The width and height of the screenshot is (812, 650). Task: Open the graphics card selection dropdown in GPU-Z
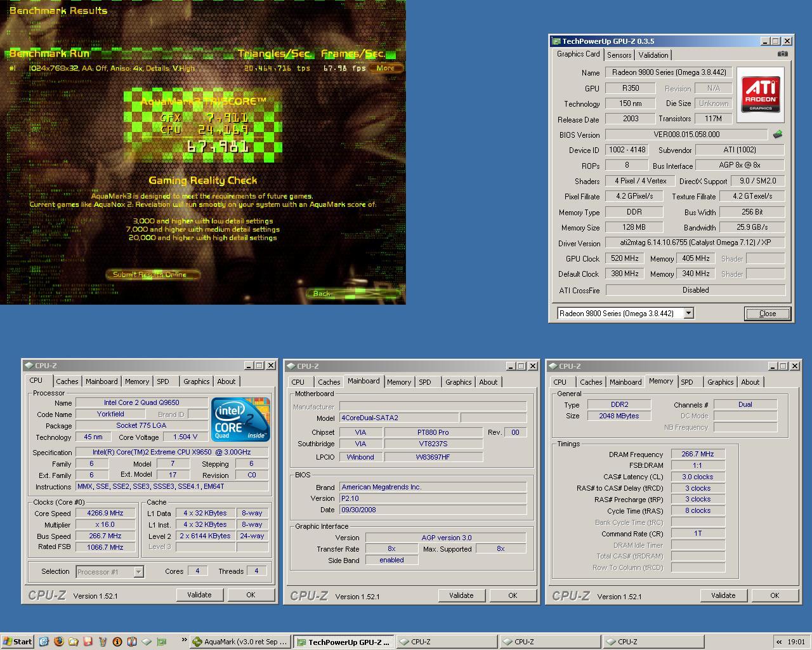coord(688,313)
